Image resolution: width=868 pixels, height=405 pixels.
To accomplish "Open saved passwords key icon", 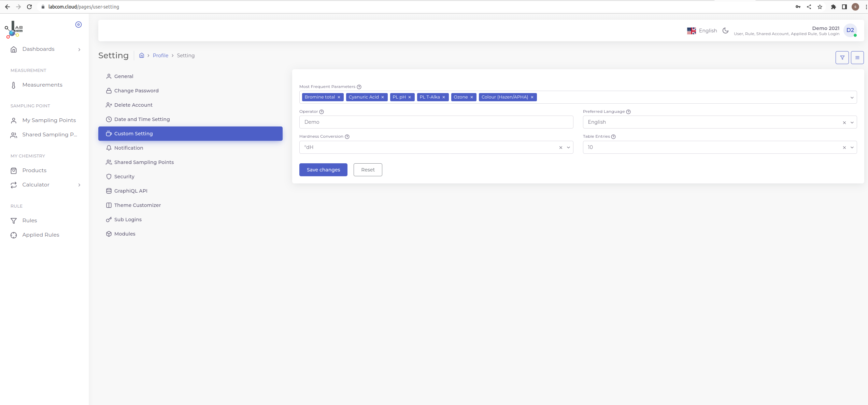I will [798, 7].
